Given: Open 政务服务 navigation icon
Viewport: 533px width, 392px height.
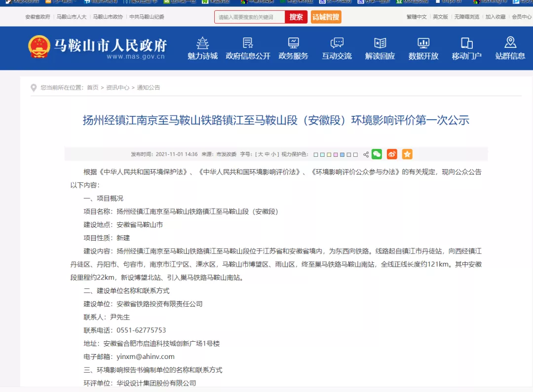Looking at the screenshot, I should pyautogui.click(x=293, y=43).
